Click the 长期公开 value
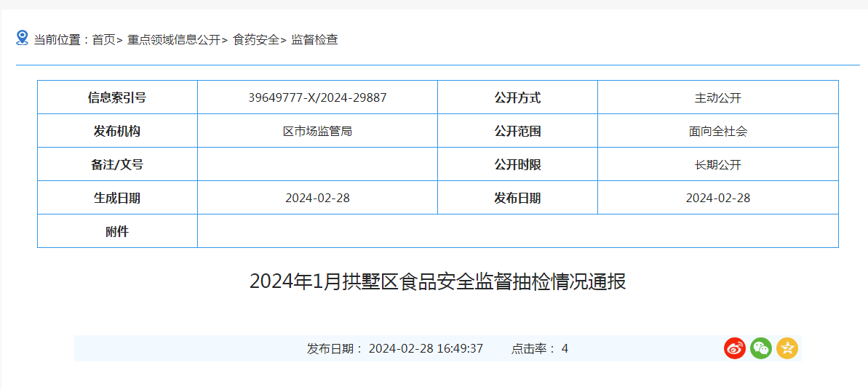 (718, 164)
